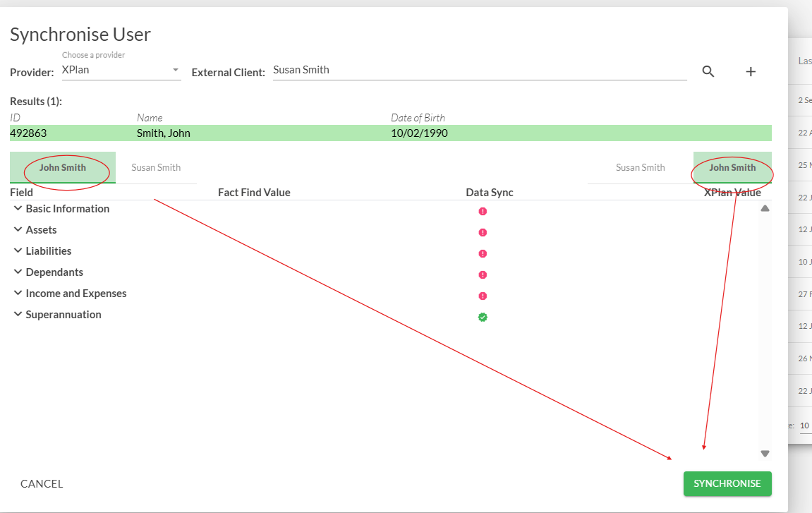This screenshot has width=812, height=513.
Task: Select right John Smith XPlan tab
Action: click(x=732, y=167)
